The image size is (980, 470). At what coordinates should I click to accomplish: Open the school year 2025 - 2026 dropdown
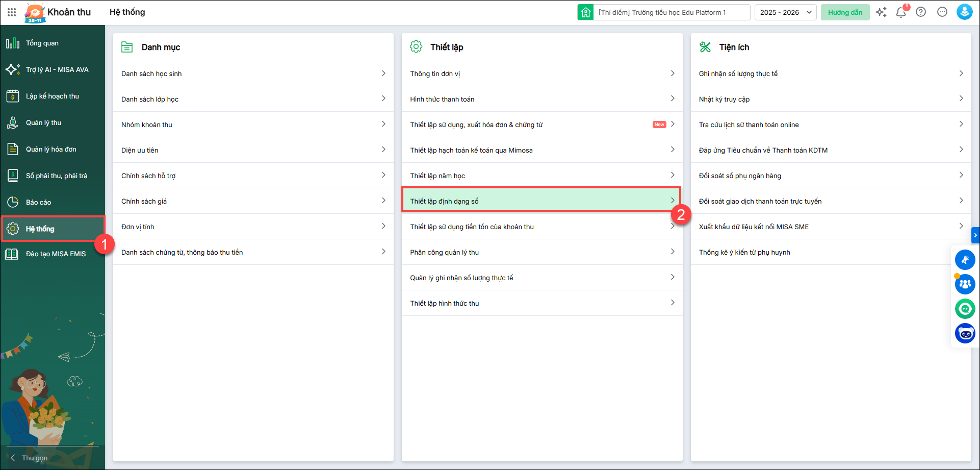pos(785,12)
